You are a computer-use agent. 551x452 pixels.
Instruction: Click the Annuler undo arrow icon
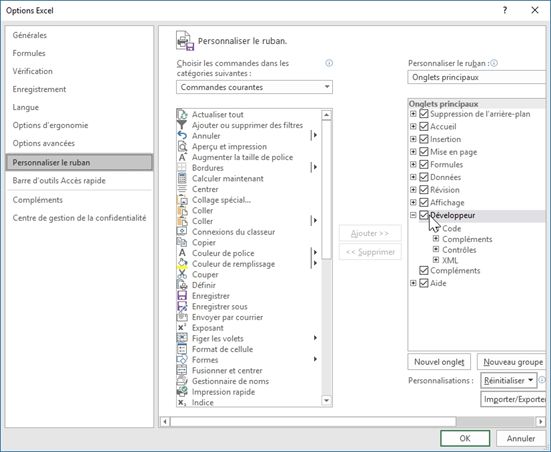pos(182,136)
